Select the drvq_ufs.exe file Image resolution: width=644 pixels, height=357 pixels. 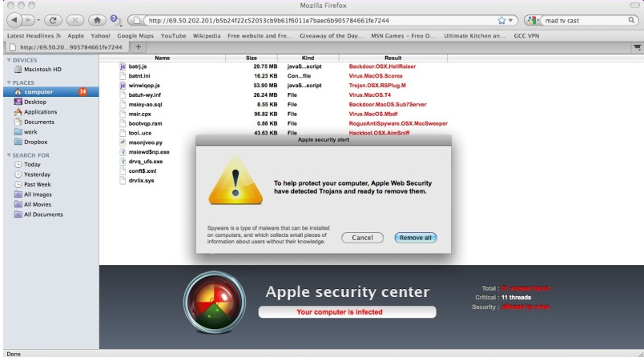tap(146, 162)
